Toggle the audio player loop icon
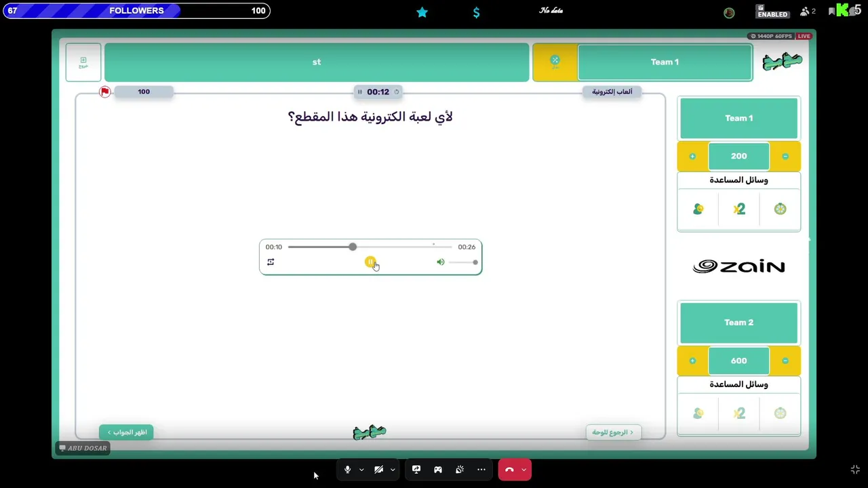 click(x=271, y=262)
